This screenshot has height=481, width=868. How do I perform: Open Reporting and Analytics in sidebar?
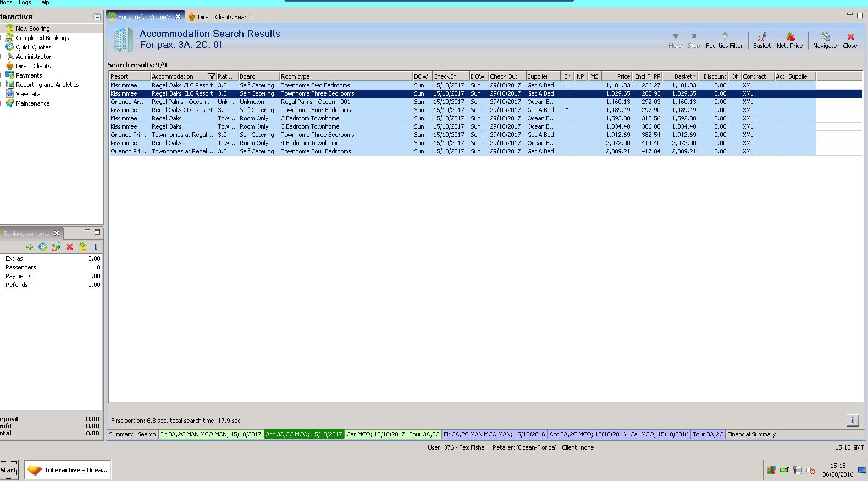47,85
